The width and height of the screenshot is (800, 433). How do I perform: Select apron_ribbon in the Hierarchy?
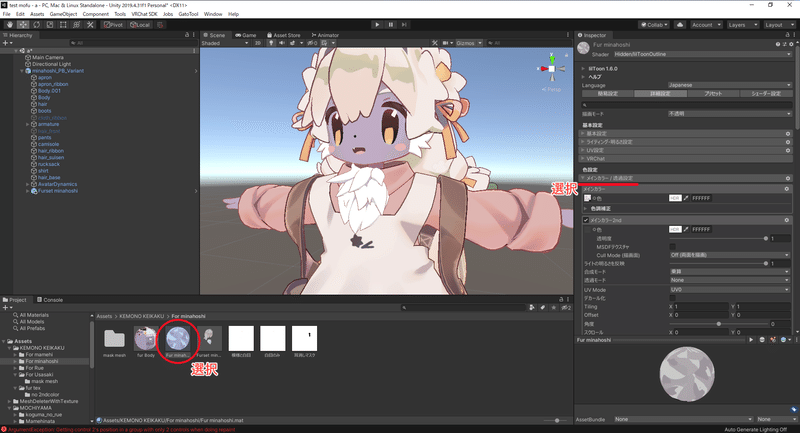pos(53,84)
